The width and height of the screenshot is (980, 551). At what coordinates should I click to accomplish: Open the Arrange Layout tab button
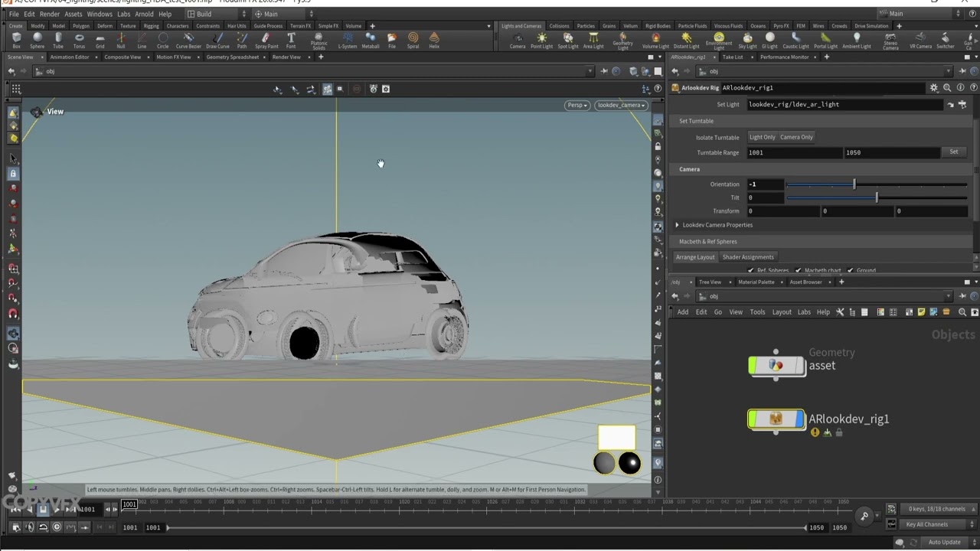tap(695, 257)
